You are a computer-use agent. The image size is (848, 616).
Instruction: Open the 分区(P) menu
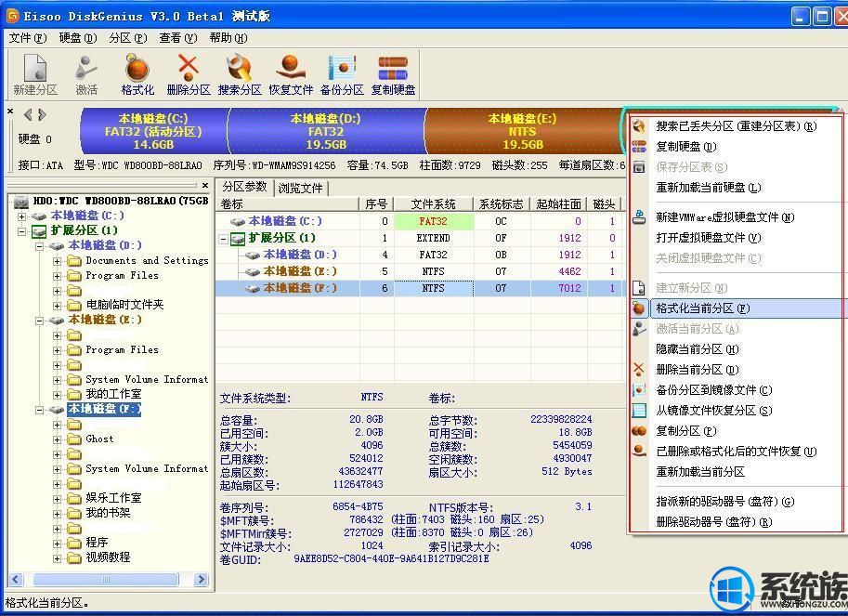click(128, 38)
